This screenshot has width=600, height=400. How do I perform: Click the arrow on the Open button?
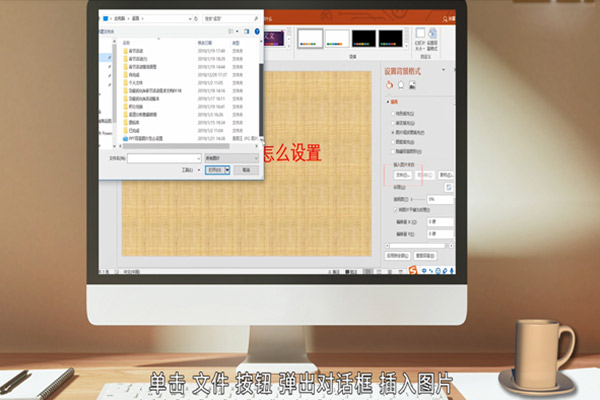click(x=227, y=170)
